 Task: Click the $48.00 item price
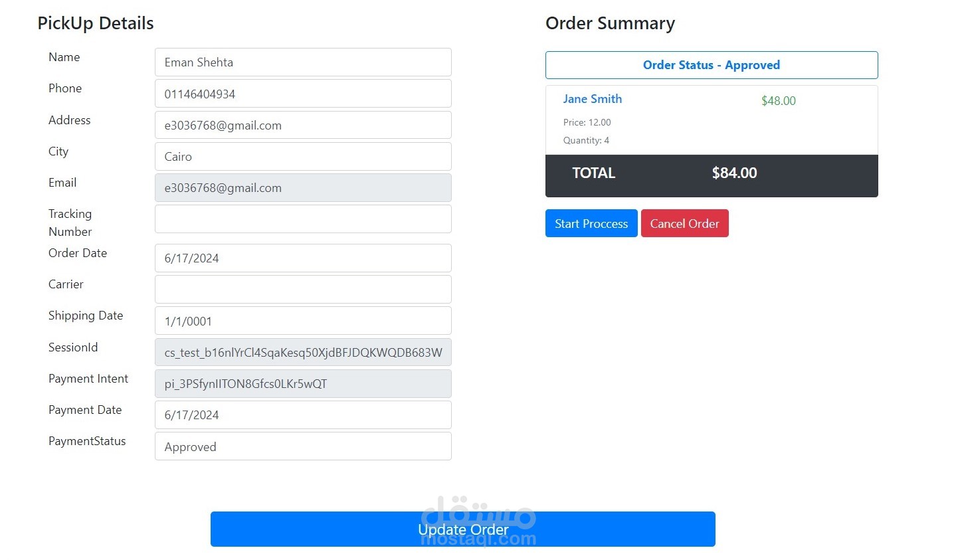[x=779, y=101]
